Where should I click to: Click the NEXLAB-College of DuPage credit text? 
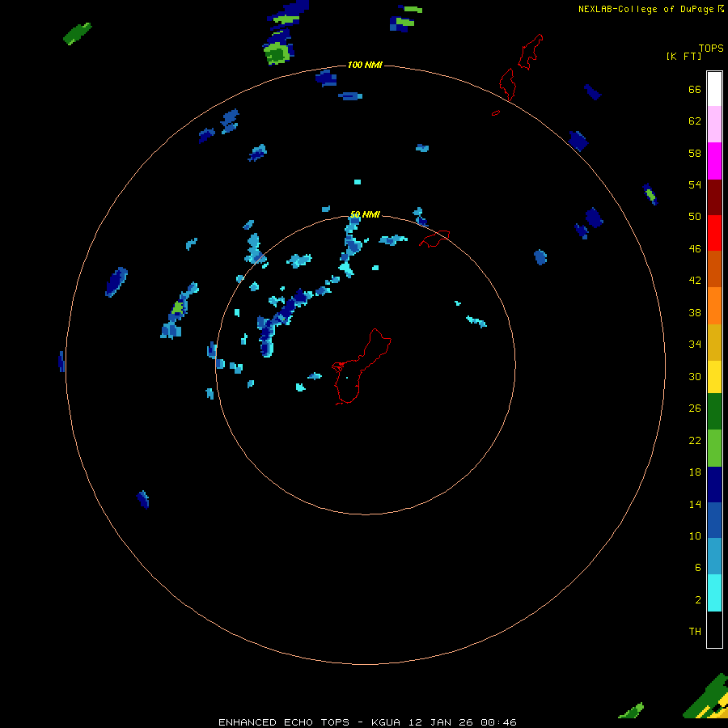coord(651,9)
